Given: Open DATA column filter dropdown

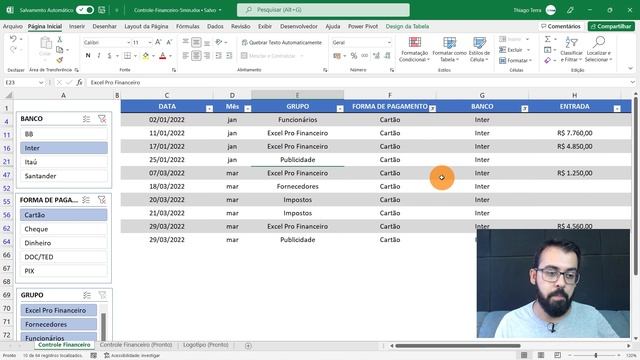Looking at the screenshot, I should (209, 109).
